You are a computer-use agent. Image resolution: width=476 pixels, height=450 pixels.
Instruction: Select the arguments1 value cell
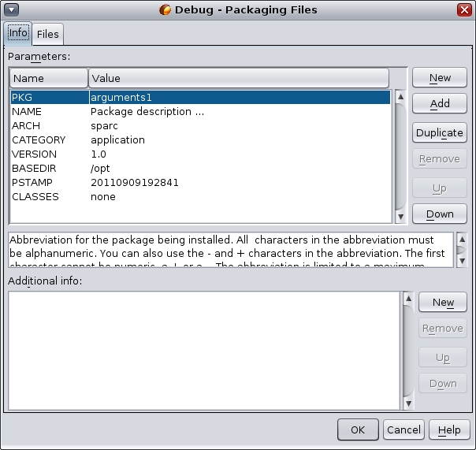point(240,98)
